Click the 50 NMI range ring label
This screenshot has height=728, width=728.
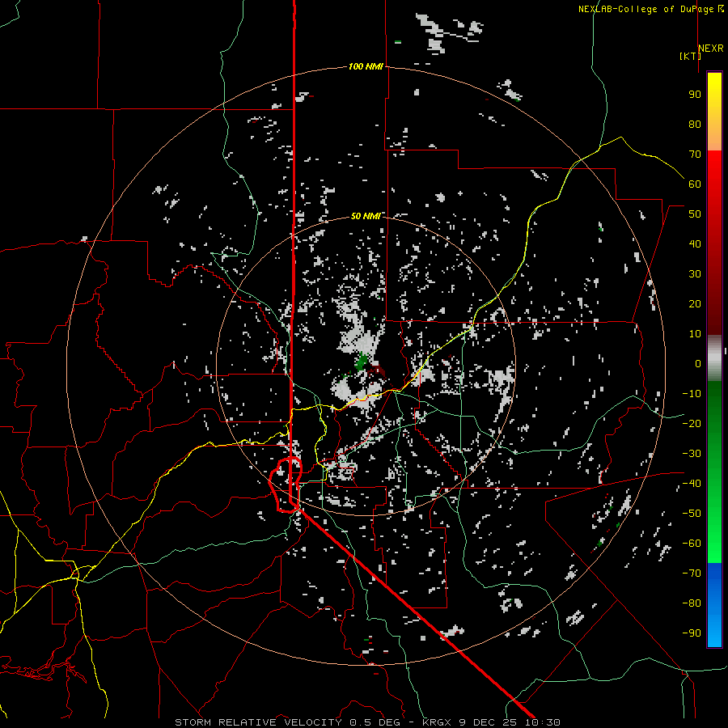click(x=366, y=216)
